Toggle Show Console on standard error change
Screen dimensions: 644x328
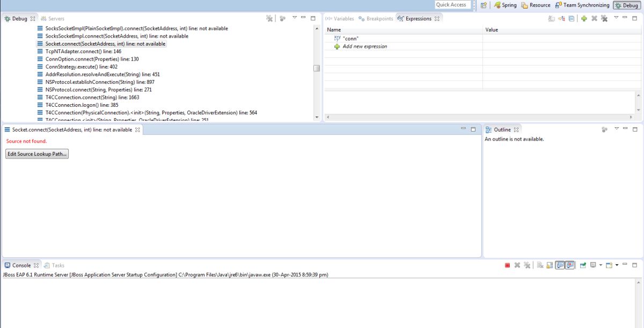click(570, 265)
